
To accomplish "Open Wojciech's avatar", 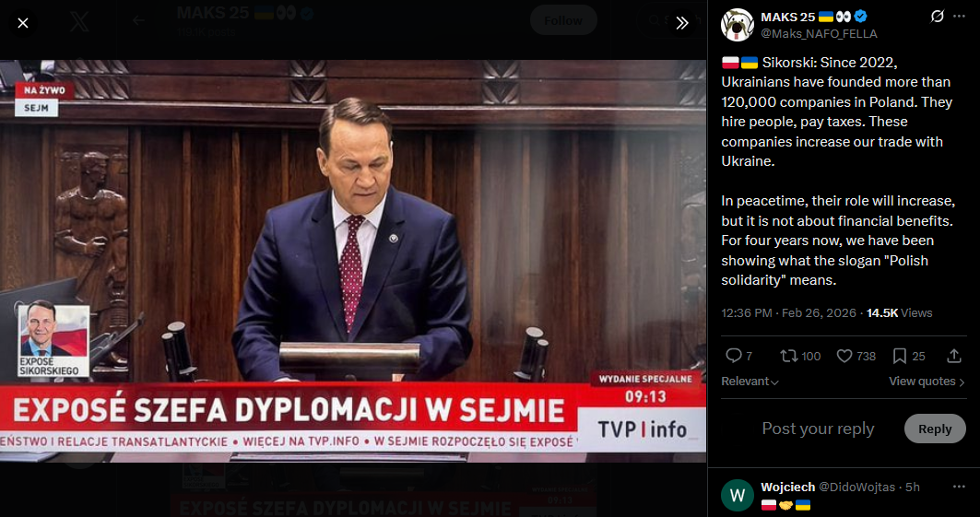I will coord(737,495).
